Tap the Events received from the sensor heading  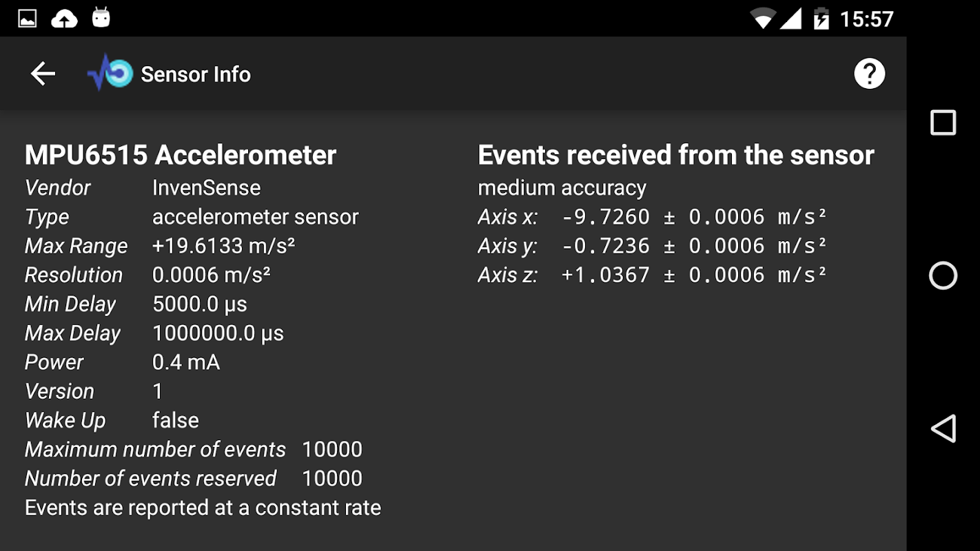(x=675, y=155)
